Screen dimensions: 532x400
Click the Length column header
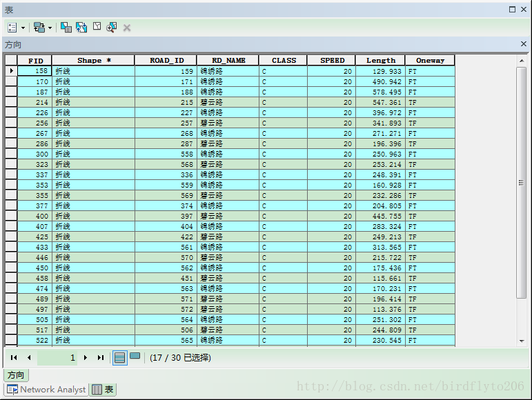(x=380, y=60)
